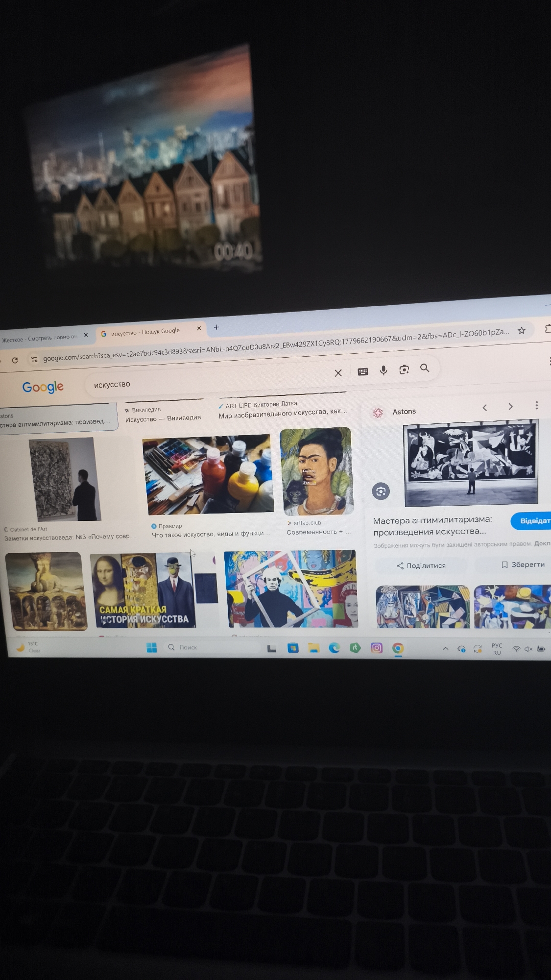The height and width of the screenshot is (980, 551).
Task: Open green app icon beside Edge in taskbar
Action: pyautogui.click(x=356, y=648)
